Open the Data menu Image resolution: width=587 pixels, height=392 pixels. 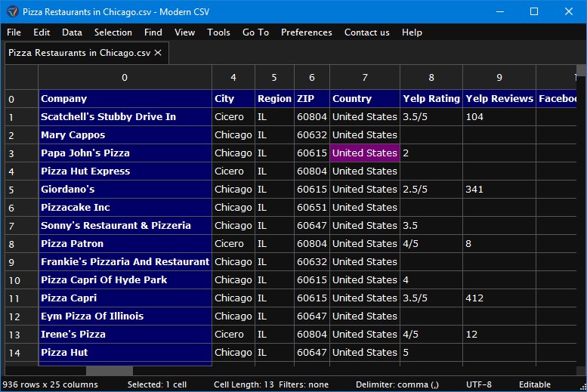tap(72, 32)
